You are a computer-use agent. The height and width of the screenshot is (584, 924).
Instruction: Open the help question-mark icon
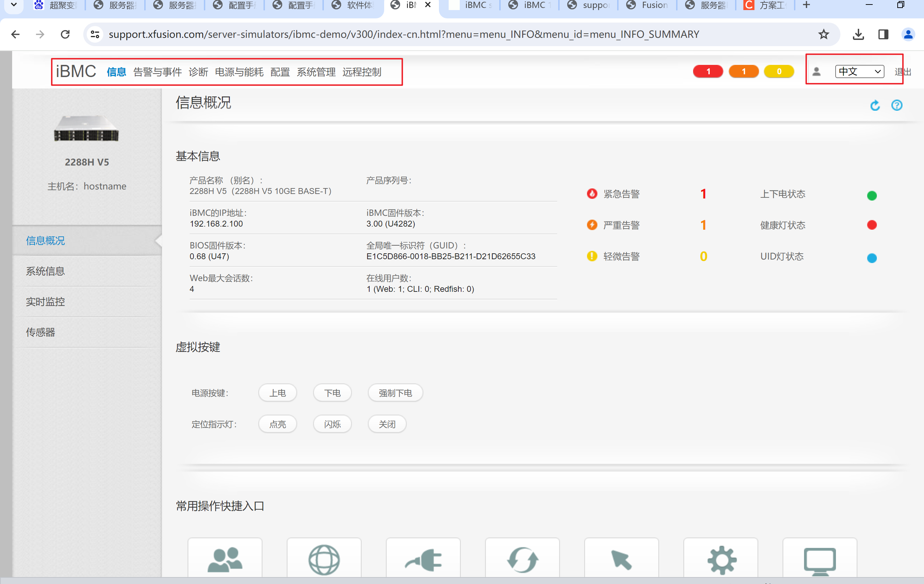pos(896,105)
